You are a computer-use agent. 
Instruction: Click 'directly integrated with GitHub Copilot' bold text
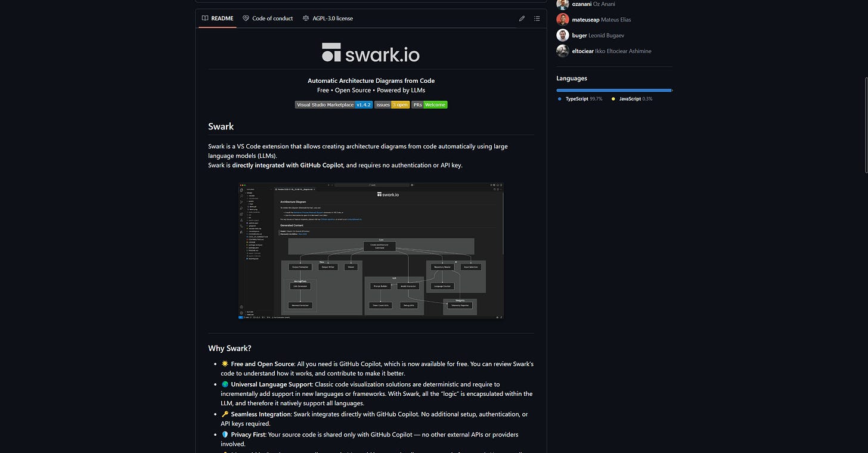289,165
